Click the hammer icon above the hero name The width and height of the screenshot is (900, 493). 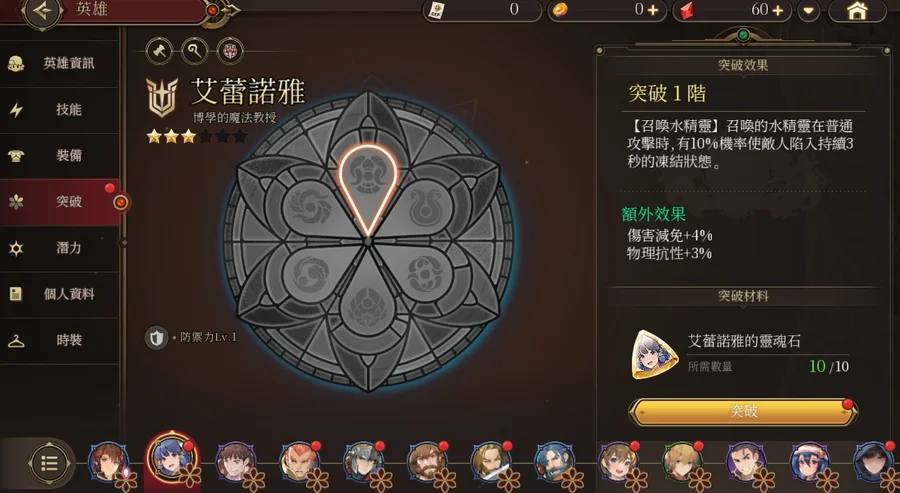click(159, 52)
